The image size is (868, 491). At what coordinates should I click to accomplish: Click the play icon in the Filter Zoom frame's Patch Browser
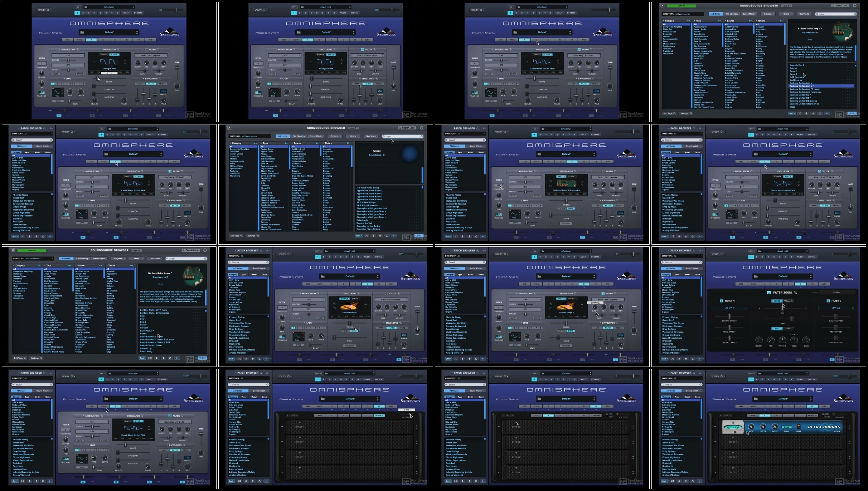[699, 359]
